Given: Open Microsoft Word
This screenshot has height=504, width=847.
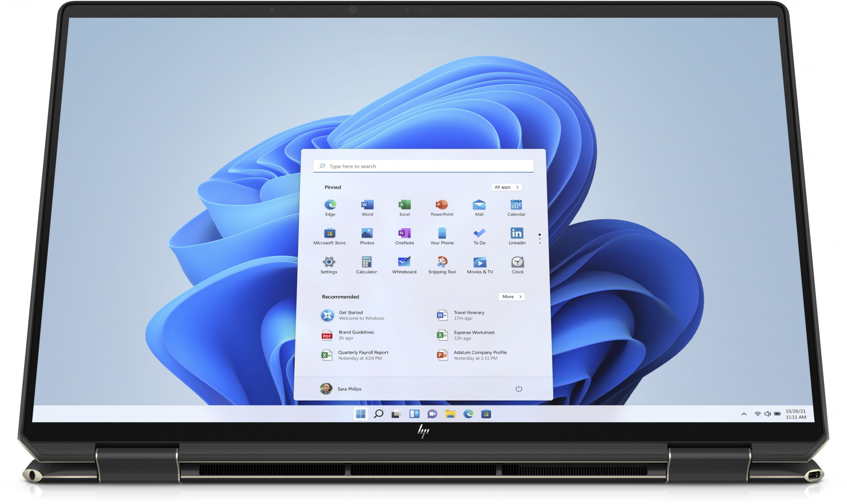Looking at the screenshot, I should (x=366, y=207).
